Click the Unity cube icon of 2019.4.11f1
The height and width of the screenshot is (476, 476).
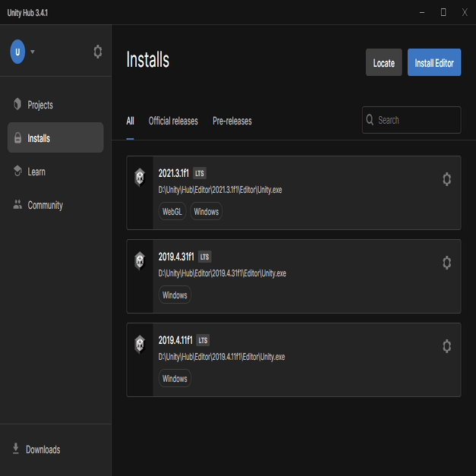click(x=140, y=344)
